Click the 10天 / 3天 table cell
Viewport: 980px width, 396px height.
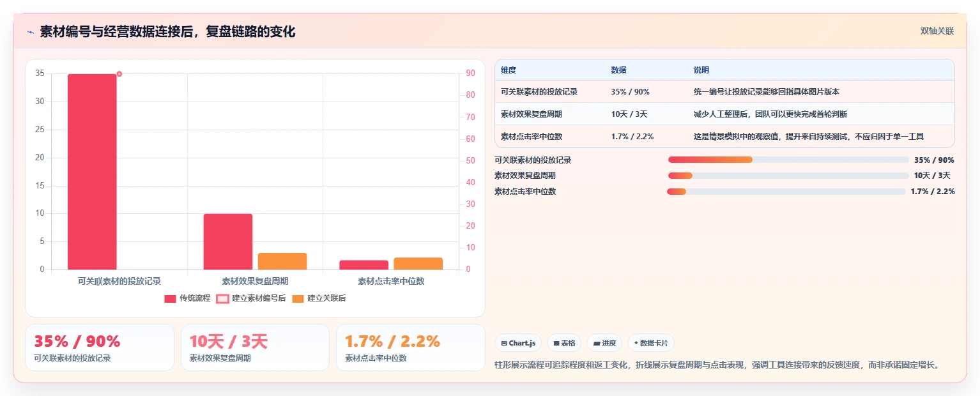(629, 114)
